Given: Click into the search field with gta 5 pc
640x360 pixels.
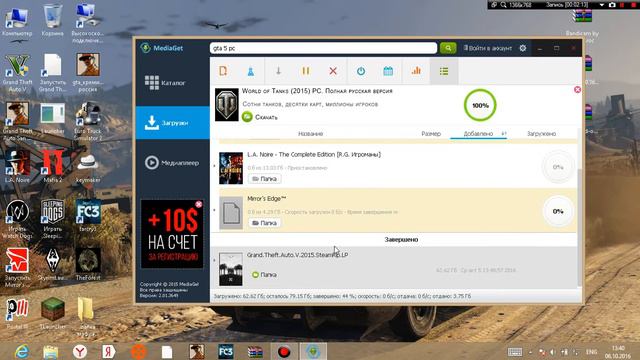Looking at the screenshot, I should coord(323,48).
